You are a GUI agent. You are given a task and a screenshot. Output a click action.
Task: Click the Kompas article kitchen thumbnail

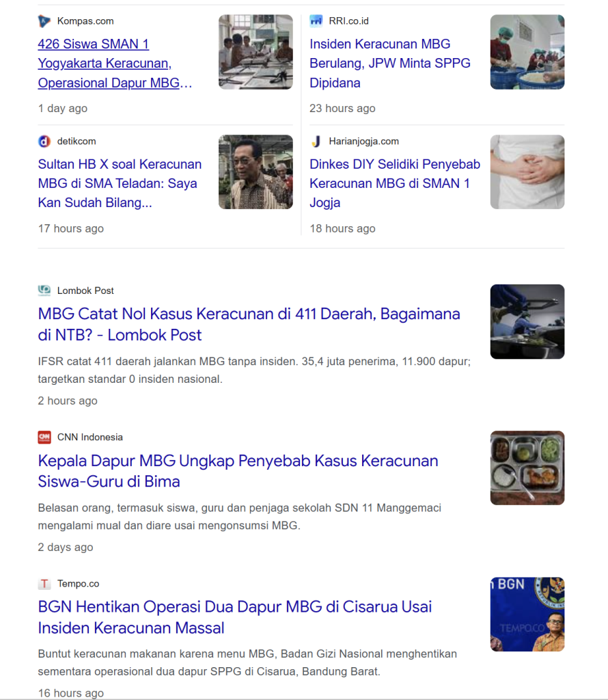[x=255, y=52]
